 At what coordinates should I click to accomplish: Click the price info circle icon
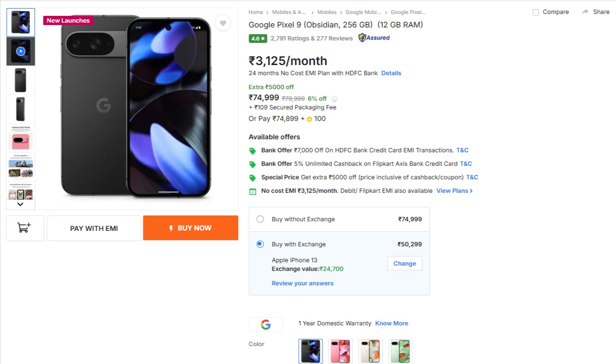[x=335, y=99]
